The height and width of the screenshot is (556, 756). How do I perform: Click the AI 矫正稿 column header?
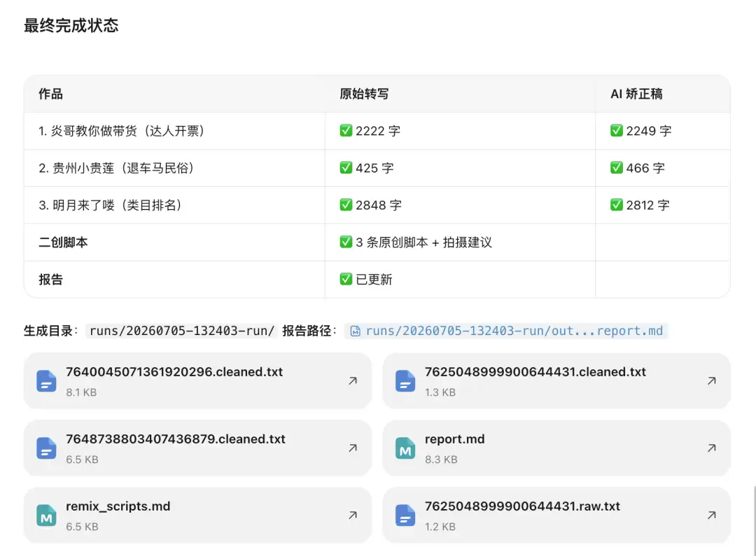point(636,94)
